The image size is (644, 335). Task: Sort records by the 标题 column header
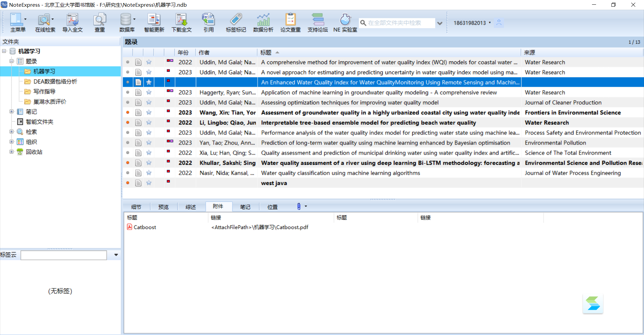389,52
